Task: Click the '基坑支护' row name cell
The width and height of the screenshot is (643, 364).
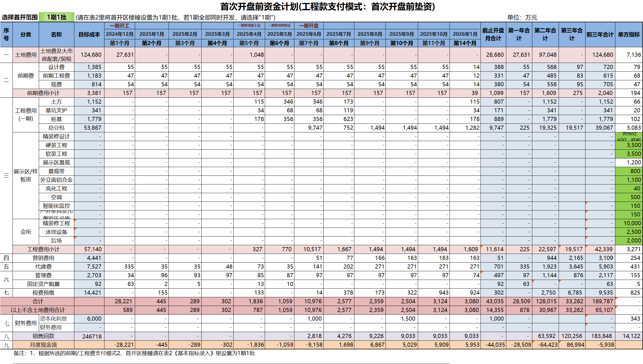Action: [56, 110]
